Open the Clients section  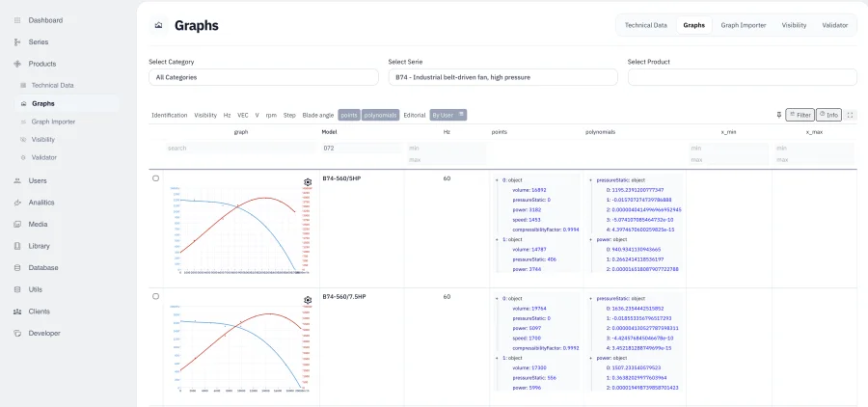[x=39, y=312]
